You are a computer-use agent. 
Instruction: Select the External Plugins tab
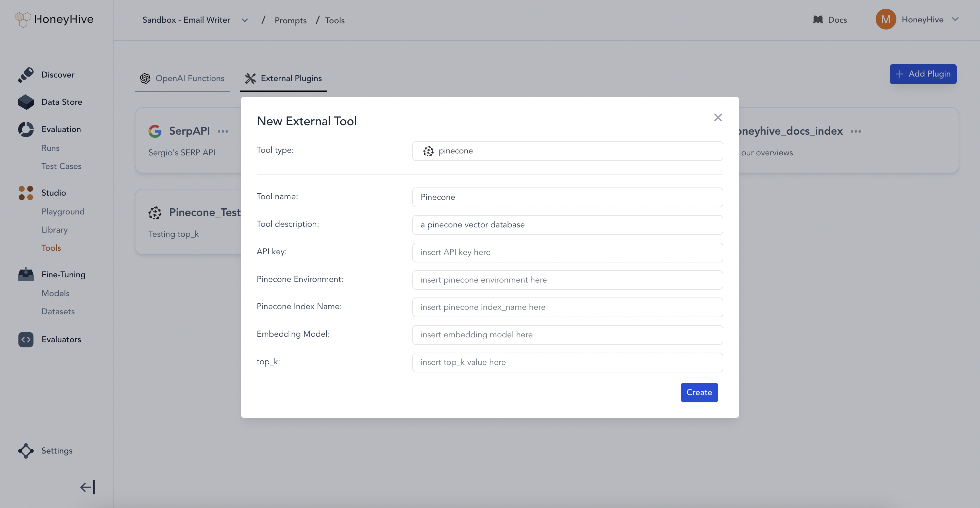pos(284,79)
